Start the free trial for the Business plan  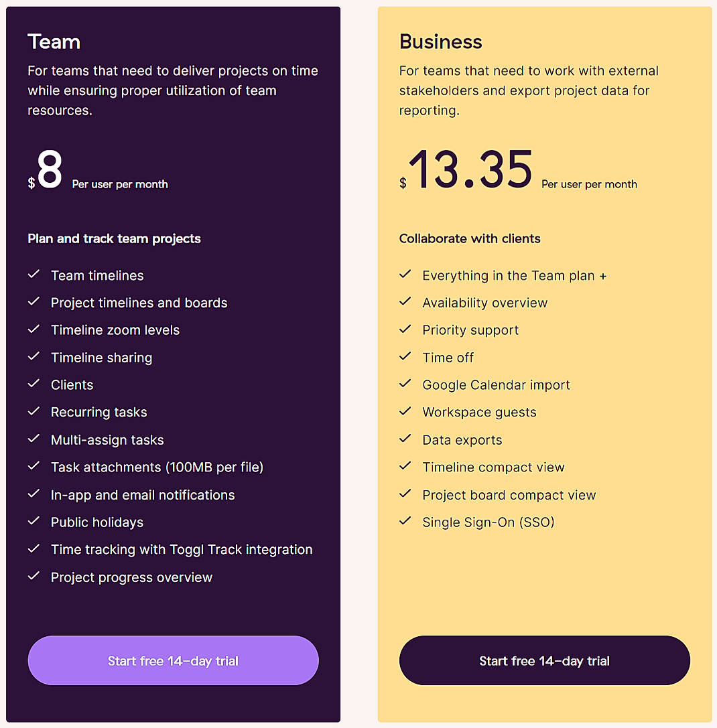pos(544,660)
